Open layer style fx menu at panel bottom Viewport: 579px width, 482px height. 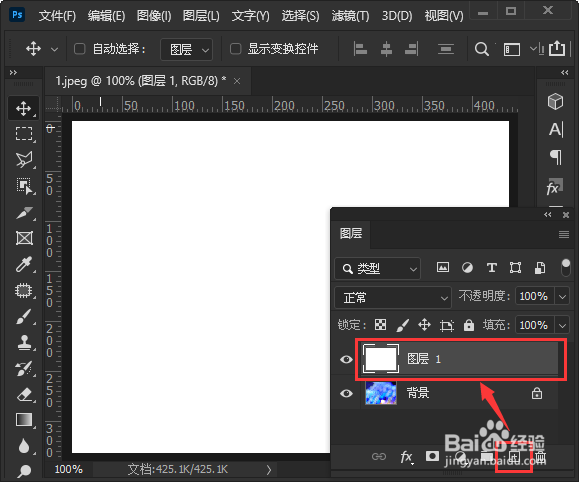point(407,457)
